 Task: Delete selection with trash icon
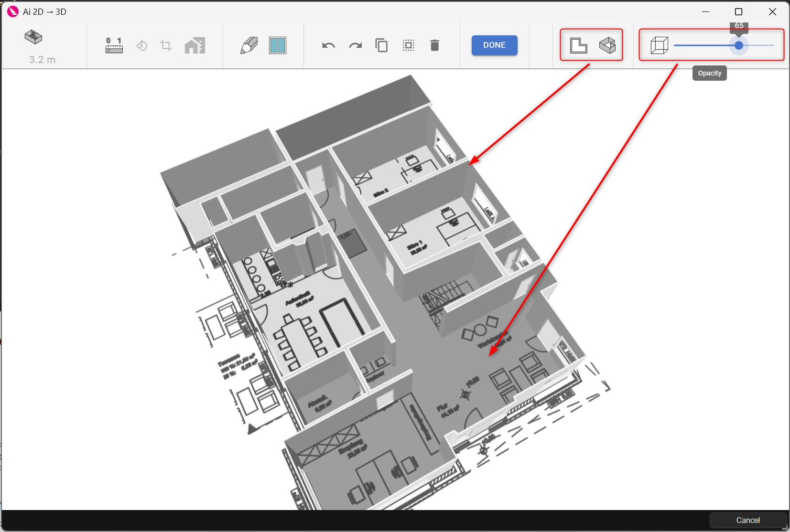(x=434, y=45)
